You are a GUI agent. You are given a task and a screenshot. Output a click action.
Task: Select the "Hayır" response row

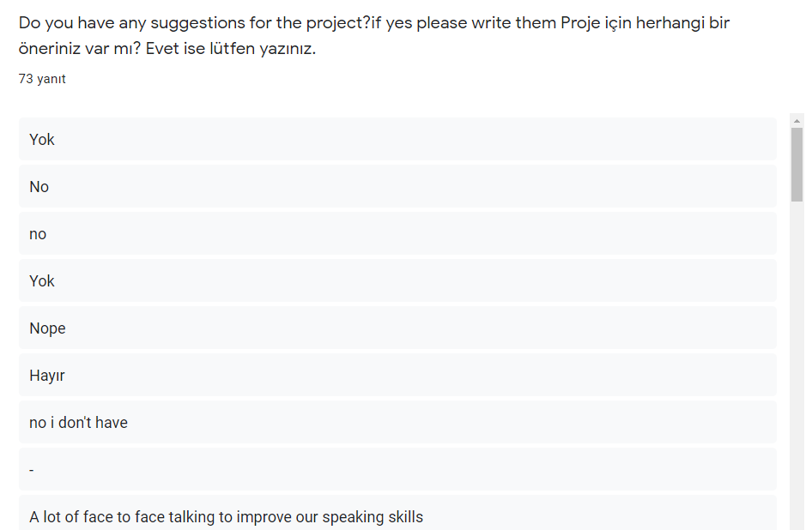point(47,375)
